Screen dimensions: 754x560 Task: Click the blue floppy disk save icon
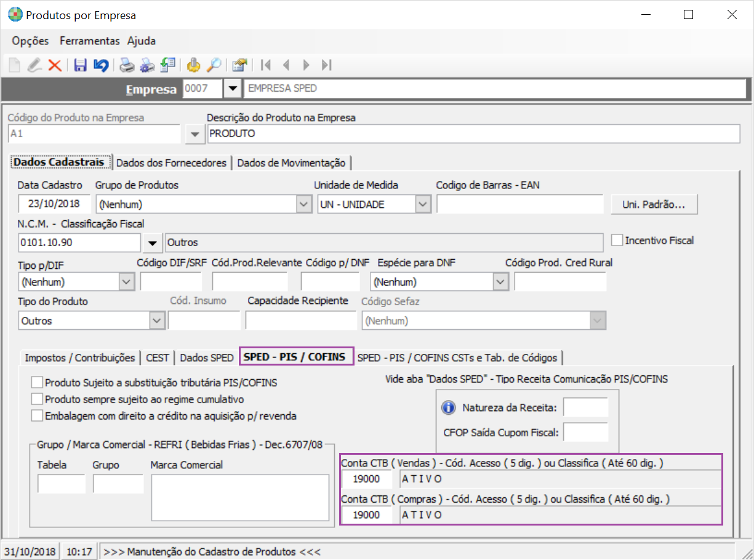tap(80, 65)
